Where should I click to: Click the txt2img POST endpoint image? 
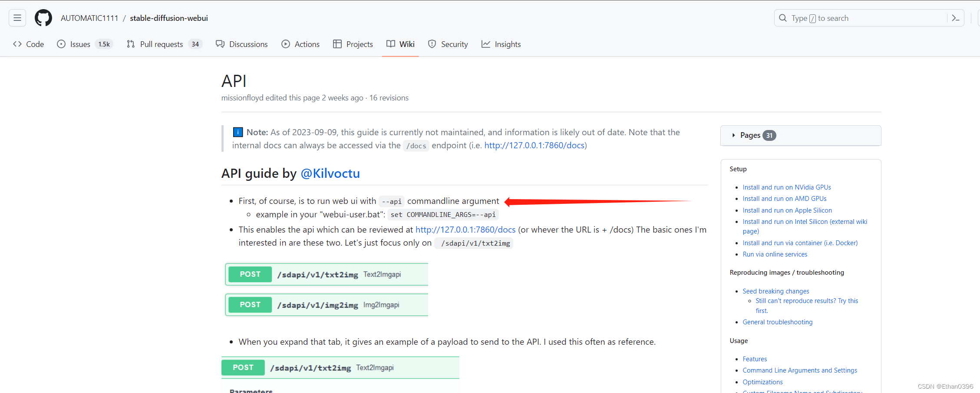[x=327, y=274]
